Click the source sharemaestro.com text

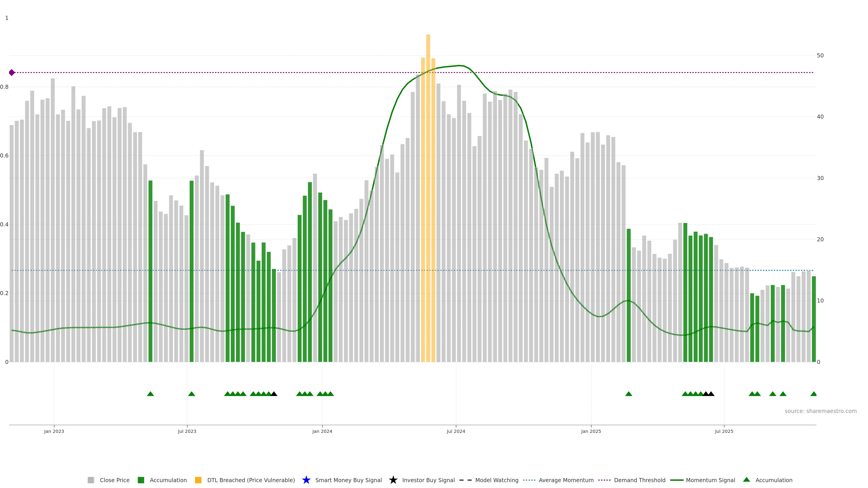[x=821, y=411]
